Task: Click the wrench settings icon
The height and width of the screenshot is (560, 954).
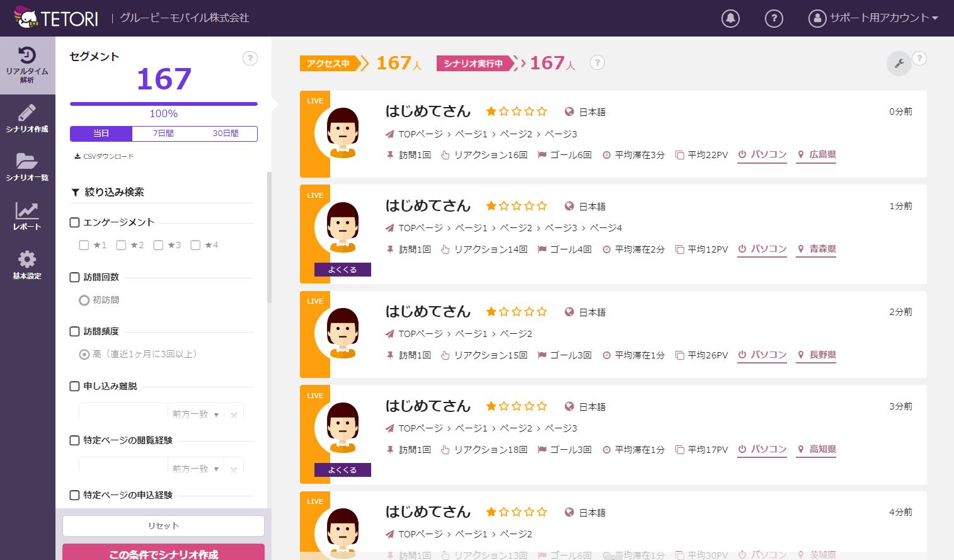Action: point(899,64)
